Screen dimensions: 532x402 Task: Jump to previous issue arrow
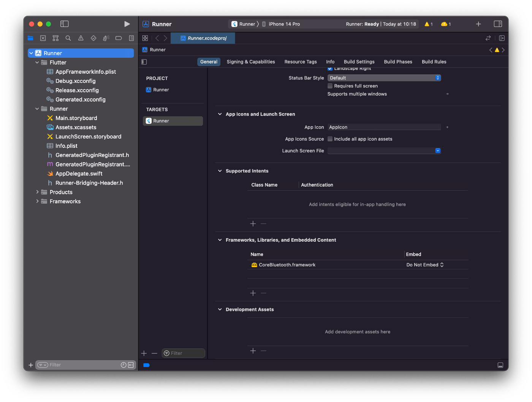coord(491,50)
